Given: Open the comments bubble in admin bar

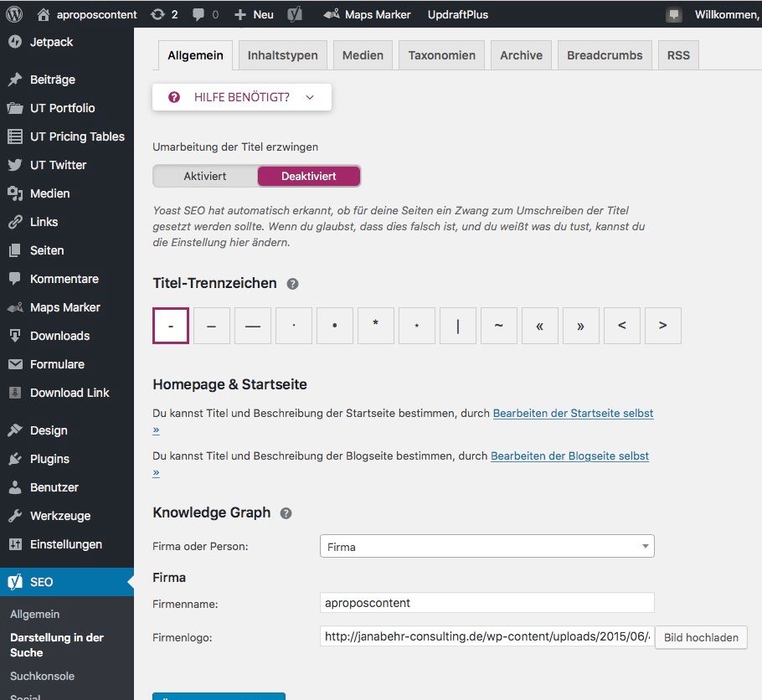Looking at the screenshot, I should (198, 14).
